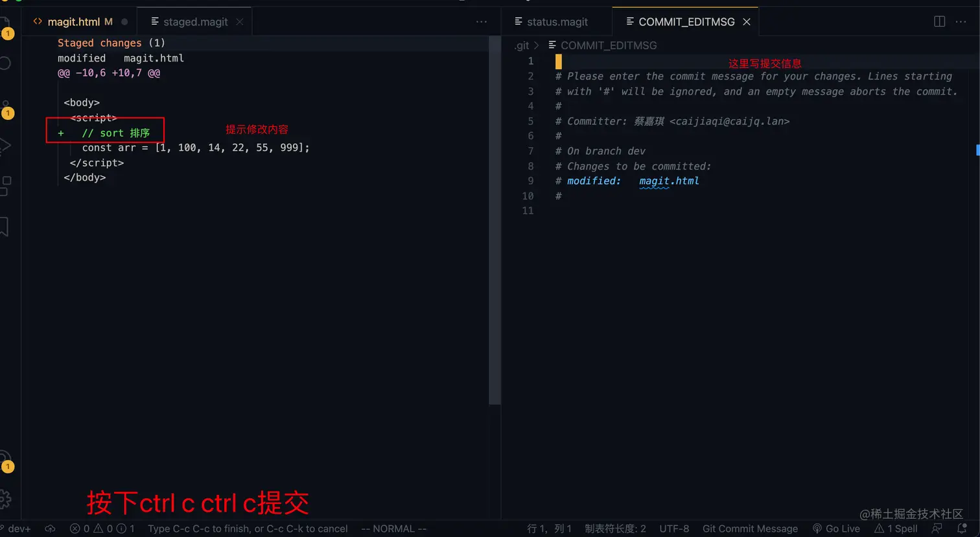Click magit.html link in commit message comments
The image size is (980, 537).
[669, 181]
